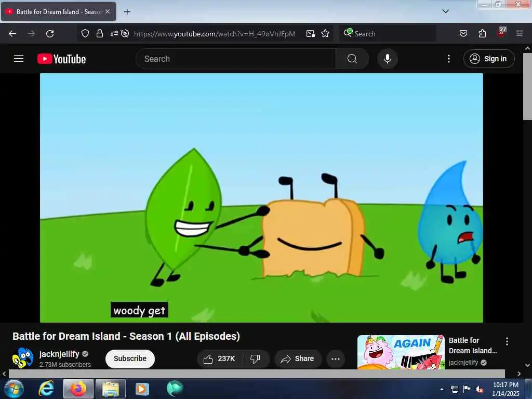Click the recommended video's jacknjellify channel name
The image size is (532, 399).
pyautogui.click(x=463, y=362)
